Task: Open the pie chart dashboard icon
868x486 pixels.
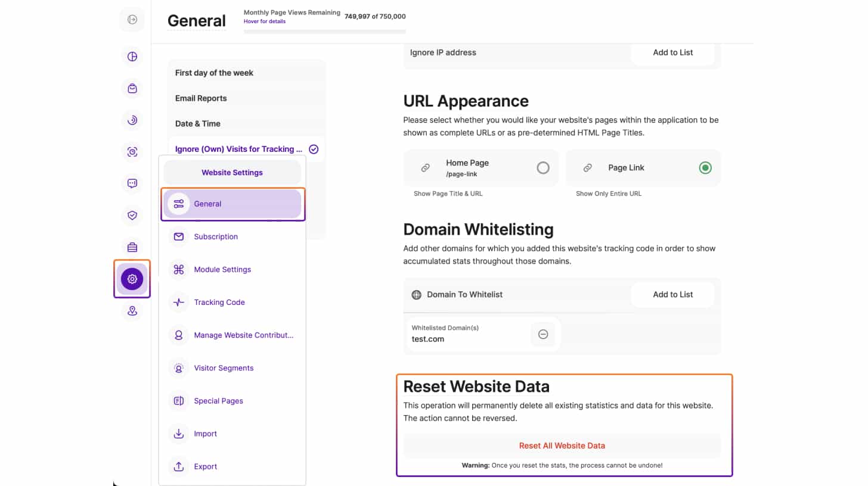Action: point(132,57)
